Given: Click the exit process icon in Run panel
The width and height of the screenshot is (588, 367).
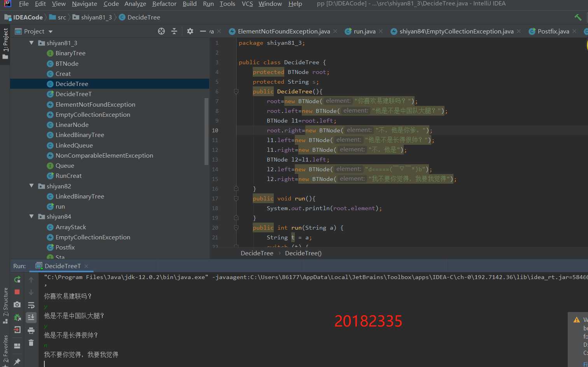Looking at the screenshot, I should tap(17, 330).
